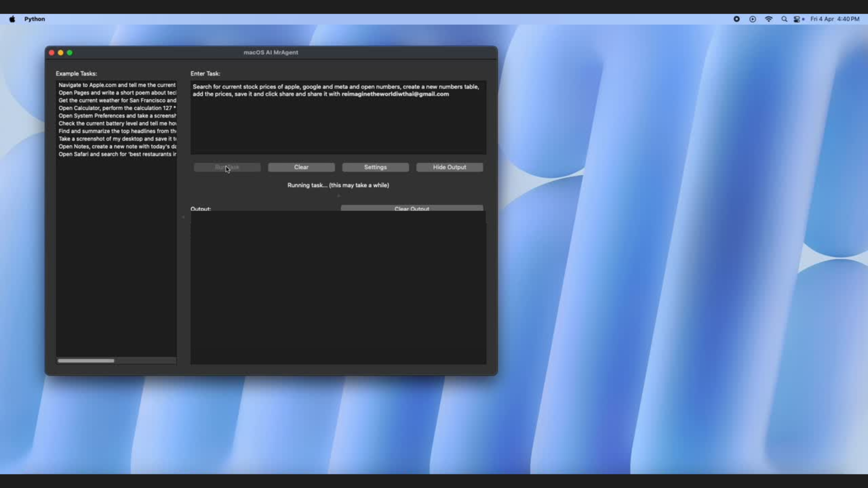Choose 'Open Notes, create a new note' example
The height and width of the screenshot is (488, 868).
(x=117, y=146)
